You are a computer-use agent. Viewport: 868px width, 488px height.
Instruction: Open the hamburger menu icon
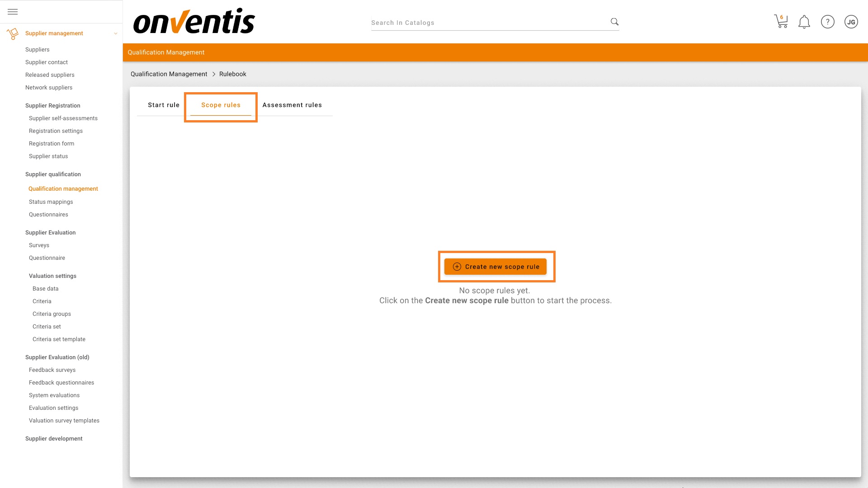tap(13, 12)
